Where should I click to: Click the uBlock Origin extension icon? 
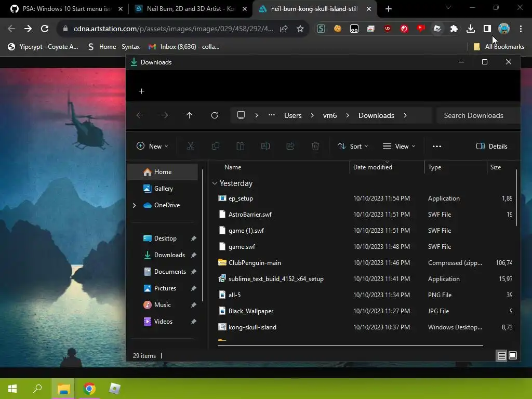(x=388, y=29)
